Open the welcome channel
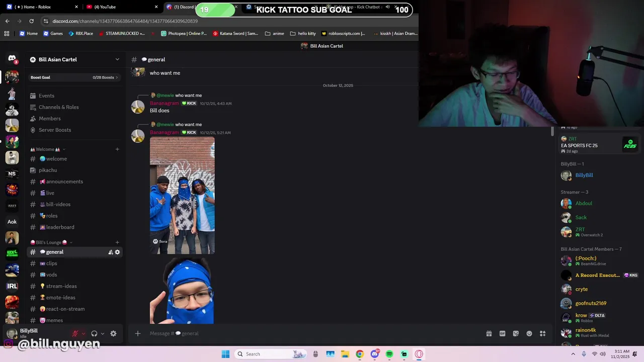The image size is (644, 362). (x=74, y=159)
